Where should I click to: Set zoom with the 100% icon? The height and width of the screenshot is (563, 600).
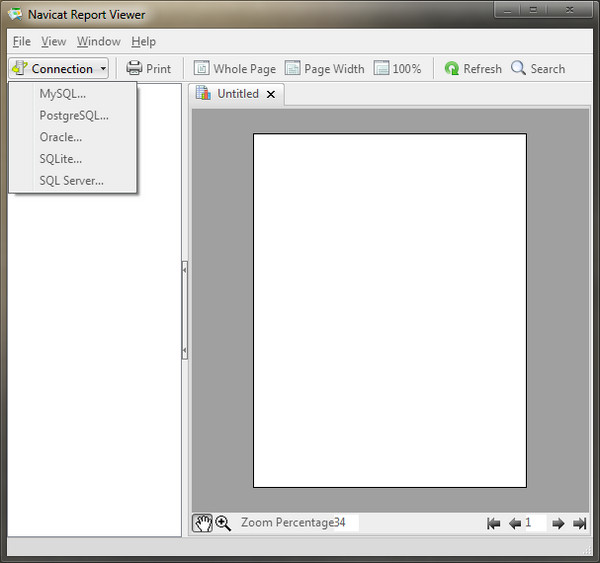382,69
